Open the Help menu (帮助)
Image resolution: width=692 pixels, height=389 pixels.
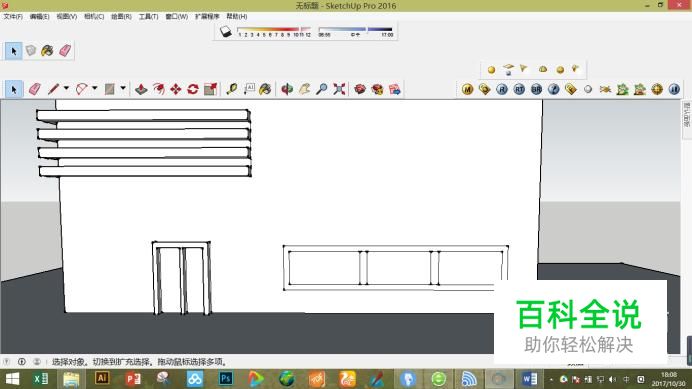pos(237,16)
